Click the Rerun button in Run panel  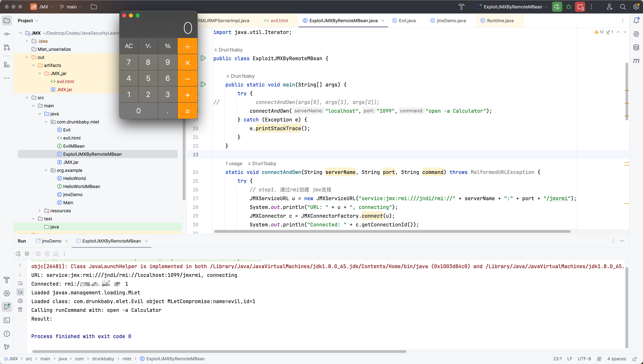point(18,254)
